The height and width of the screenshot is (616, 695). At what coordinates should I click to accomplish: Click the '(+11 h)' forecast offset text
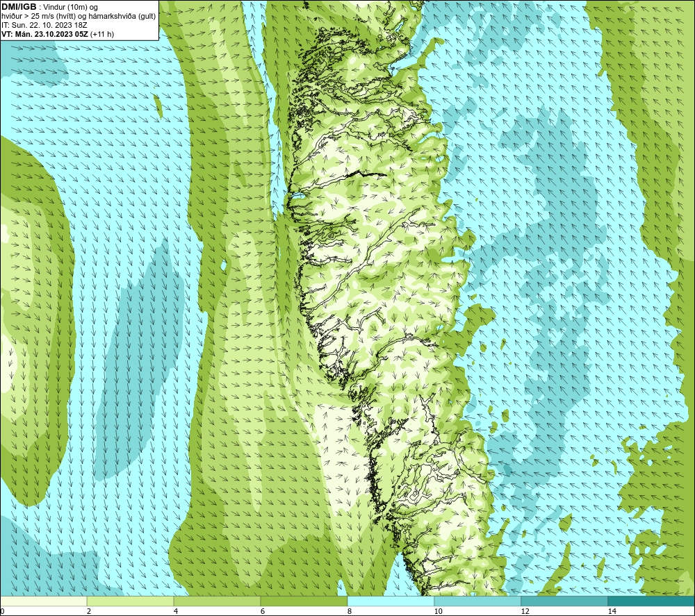tap(102, 33)
